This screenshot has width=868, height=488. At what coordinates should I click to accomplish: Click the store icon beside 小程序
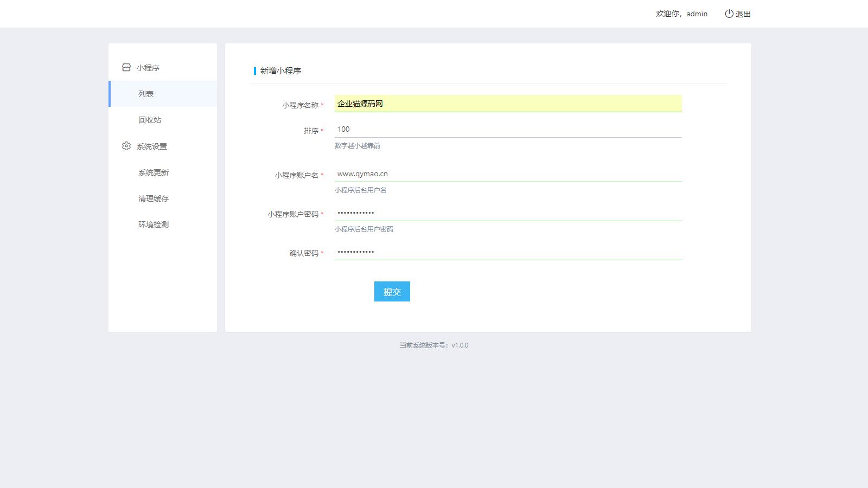click(126, 67)
